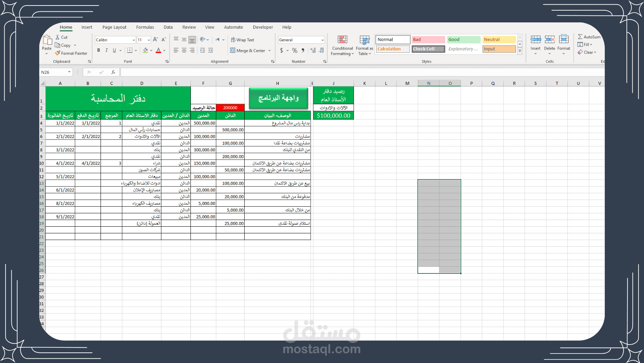Viewport: 644px width, 363px height.
Task: Toggle Middle Align vertical alignment
Action: pos(184,40)
